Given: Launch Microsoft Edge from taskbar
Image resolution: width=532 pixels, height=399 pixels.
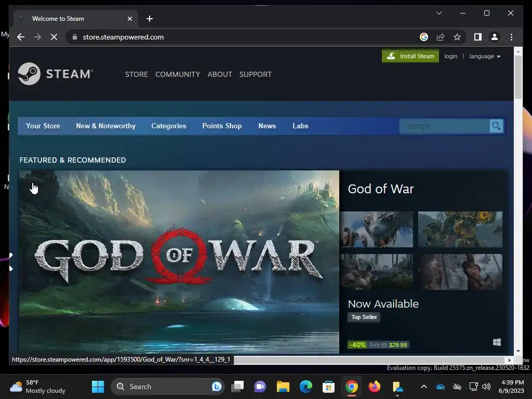Looking at the screenshot, I should pos(305,387).
